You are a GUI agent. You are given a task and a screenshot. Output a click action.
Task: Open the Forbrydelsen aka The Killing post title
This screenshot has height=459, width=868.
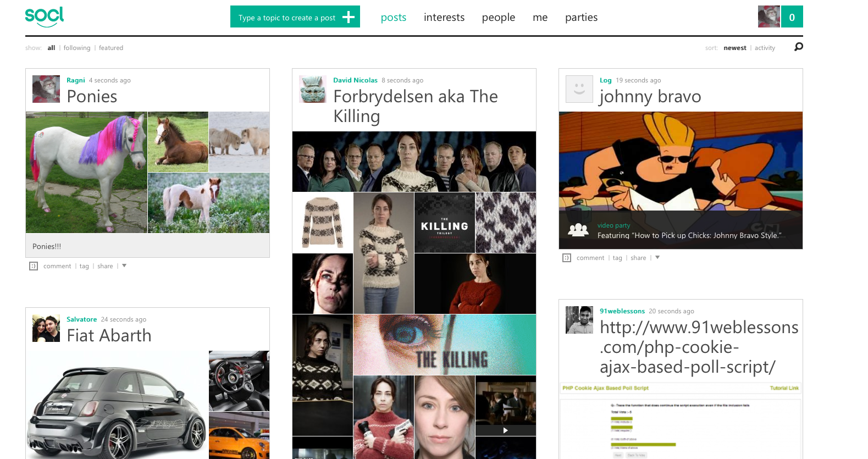pos(416,107)
